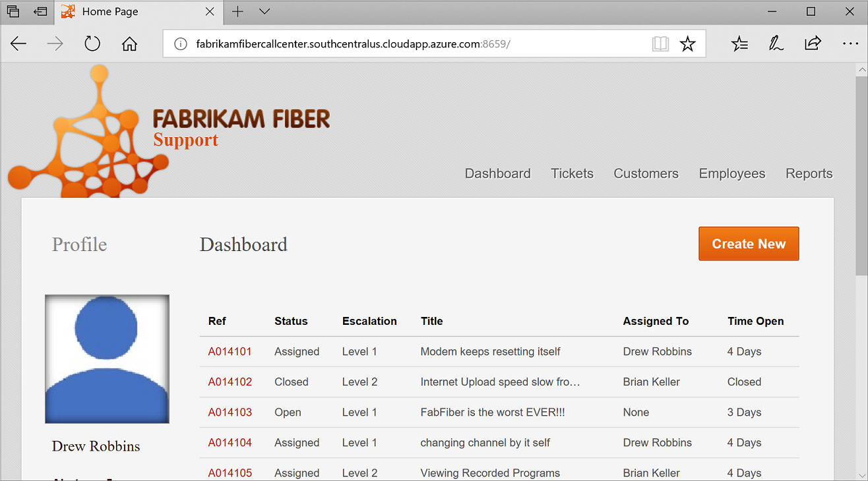Click Drew Robbins profile picture

(107, 358)
